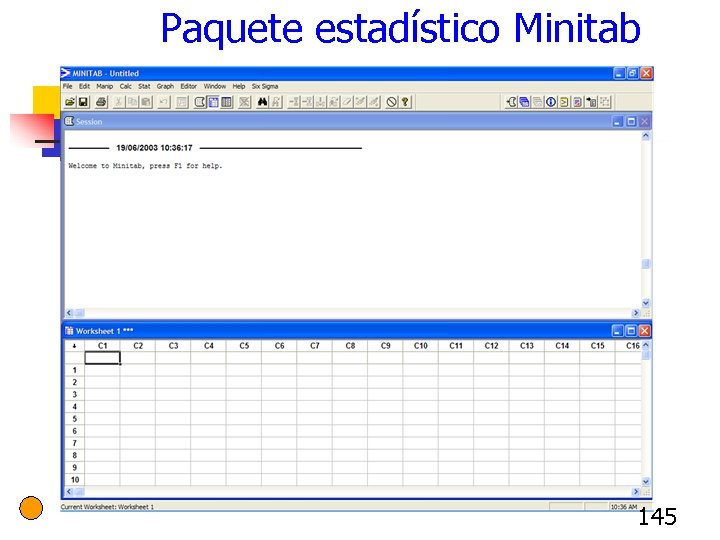This screenshot has height=540, width=720.
Task: Open the Calc menu
Action: click(126, 86)
